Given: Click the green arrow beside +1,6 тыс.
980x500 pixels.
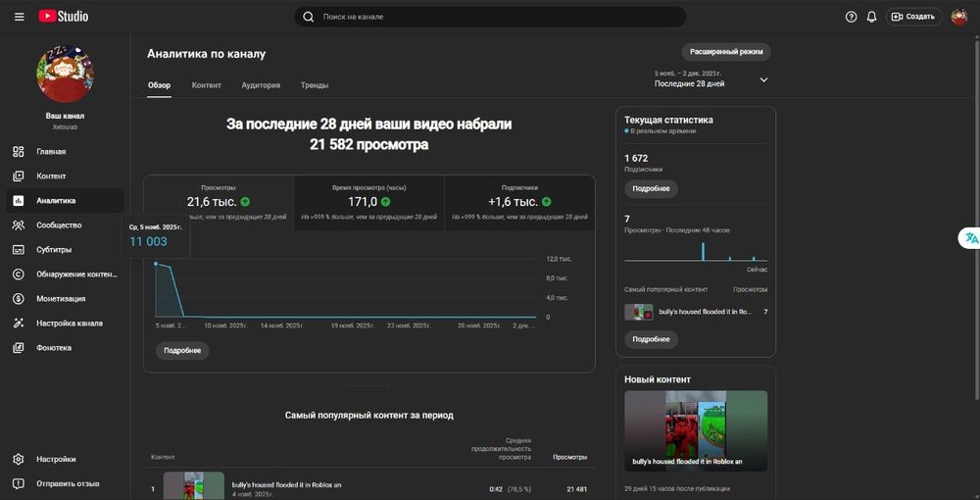Looking at the screenshot, I should tap(546, 202).
